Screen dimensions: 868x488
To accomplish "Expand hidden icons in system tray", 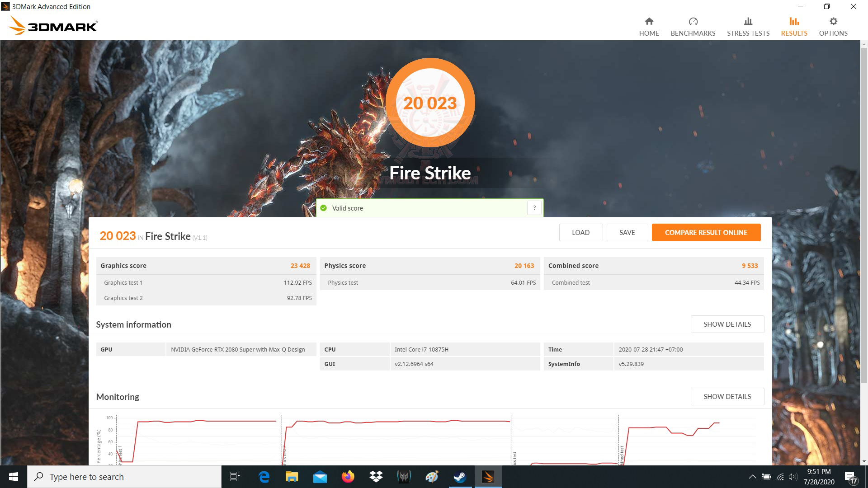I will (753, 477).
